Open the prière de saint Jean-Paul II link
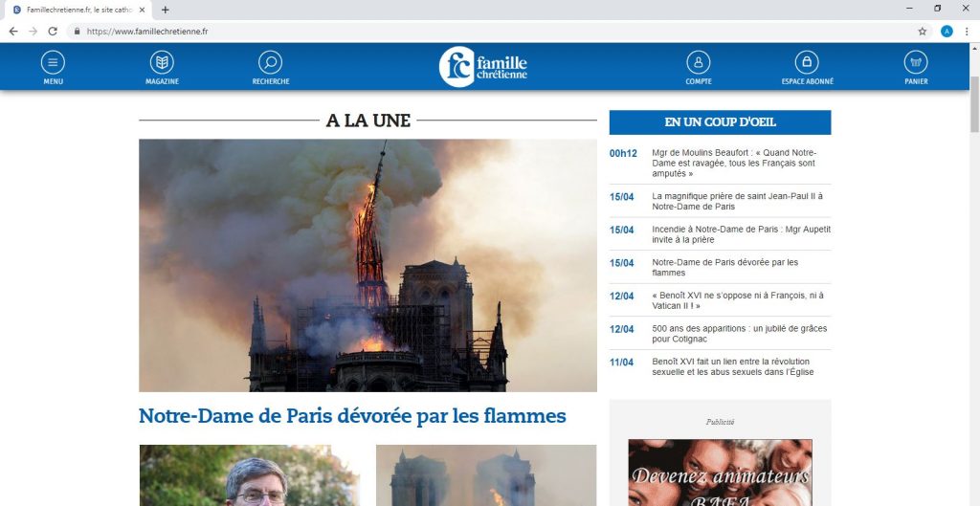The width and height of the screenshot is (980, 506). [x=737, y=201]
